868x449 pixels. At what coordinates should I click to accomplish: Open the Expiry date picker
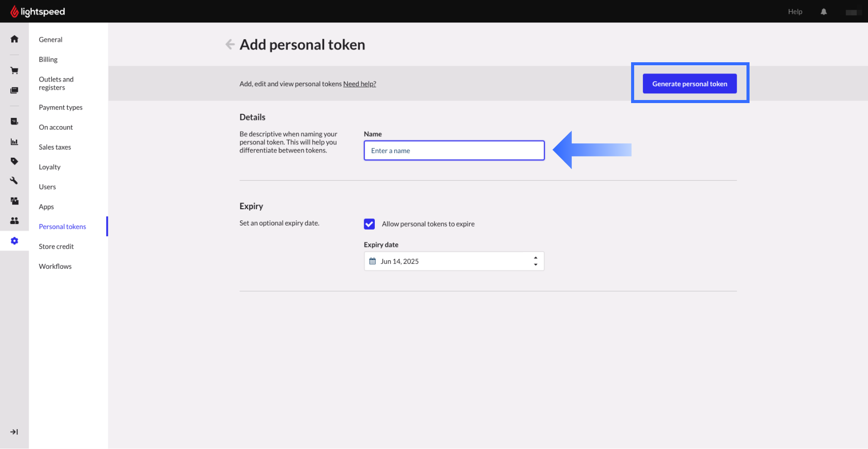click(x=449, y=261)
